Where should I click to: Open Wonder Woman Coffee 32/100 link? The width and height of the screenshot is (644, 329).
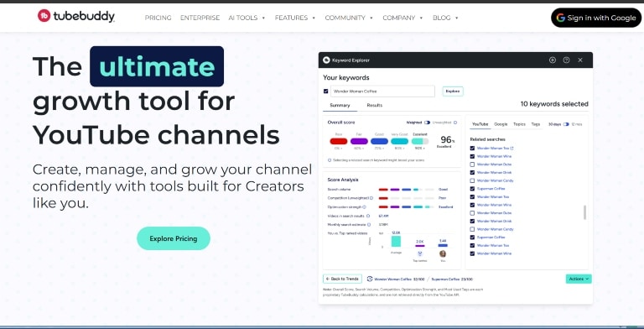coord(399,279)
